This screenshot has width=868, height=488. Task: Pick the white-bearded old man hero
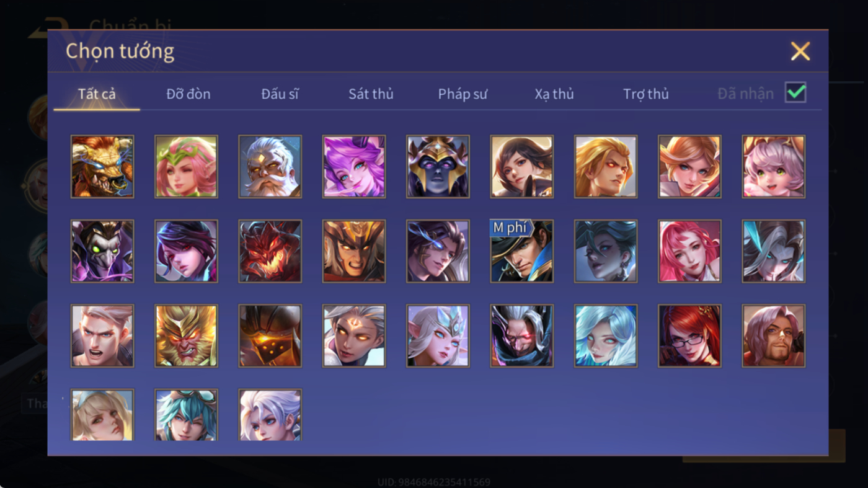270,167
